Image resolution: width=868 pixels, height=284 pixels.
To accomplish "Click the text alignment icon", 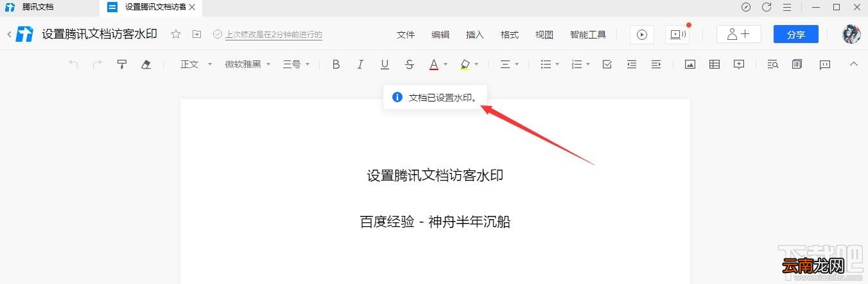I will click(x=505, y=64).
